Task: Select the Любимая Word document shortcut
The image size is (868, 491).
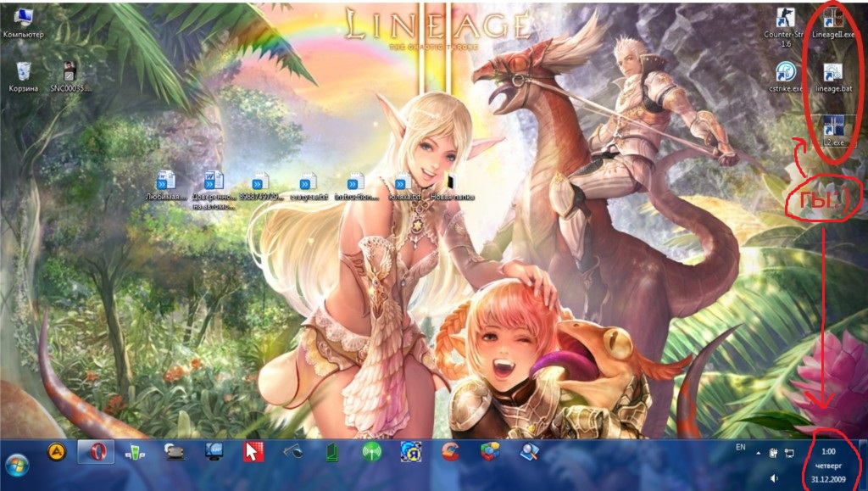Action: pos(165,186)
